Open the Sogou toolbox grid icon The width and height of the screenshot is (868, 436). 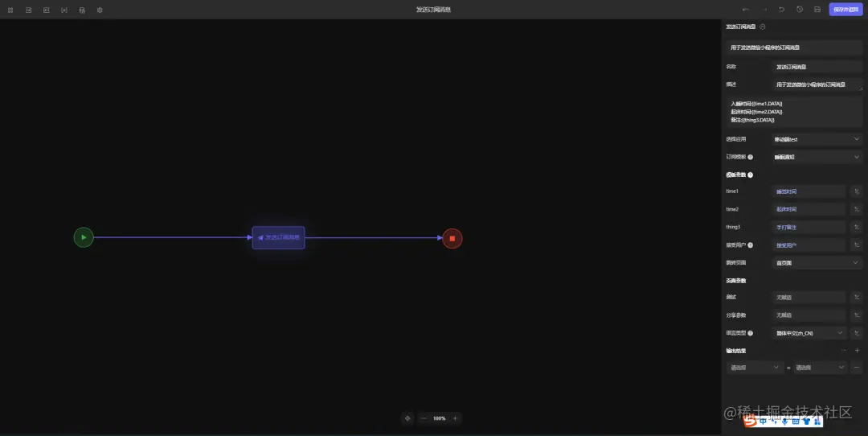[817, 422]
